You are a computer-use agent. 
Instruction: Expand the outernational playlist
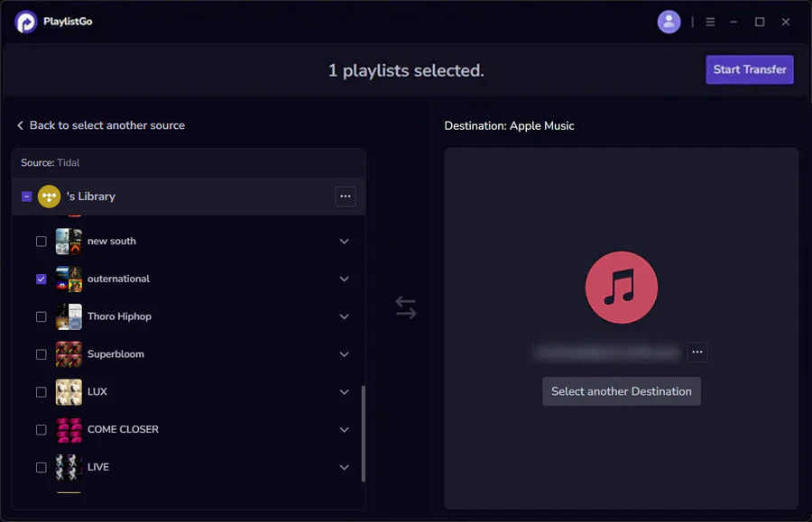point(344,279)
